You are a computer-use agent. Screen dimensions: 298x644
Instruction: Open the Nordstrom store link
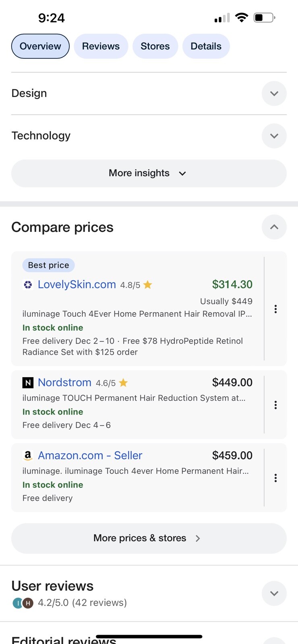[x=65, y=382]
